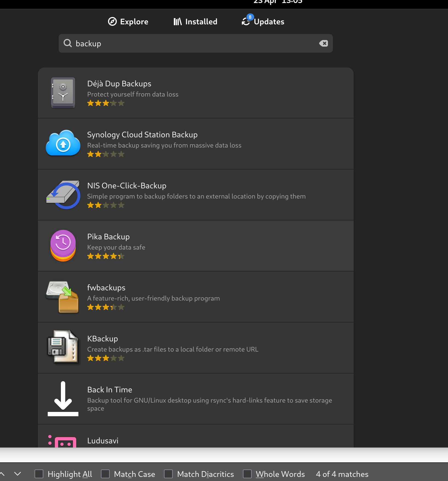448x481 pixels.
Task: Enable the Whole Words checkbox
Action: coord(247,474)
